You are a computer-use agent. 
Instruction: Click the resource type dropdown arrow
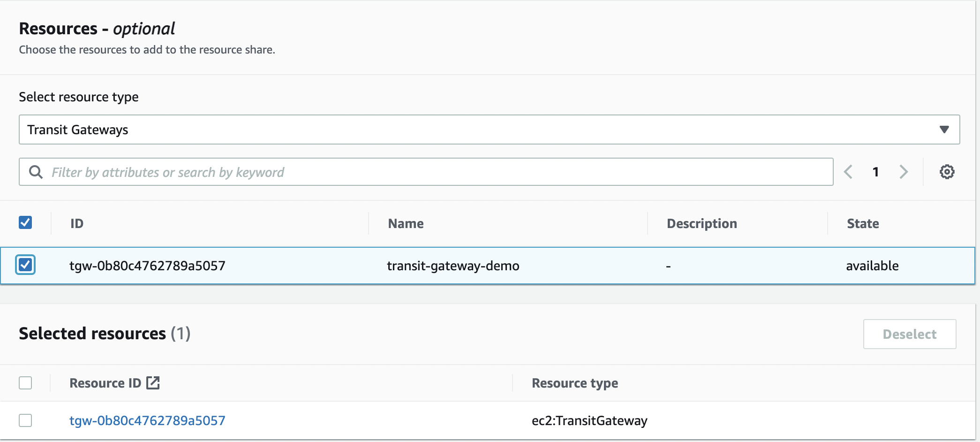point(944,130)
